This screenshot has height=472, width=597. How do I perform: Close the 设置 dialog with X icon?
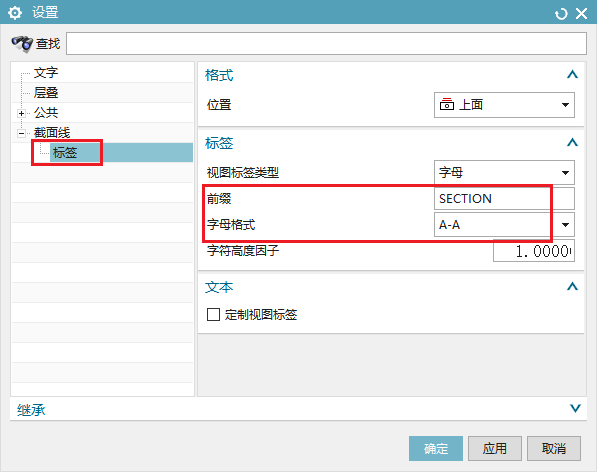pos(581,14)
